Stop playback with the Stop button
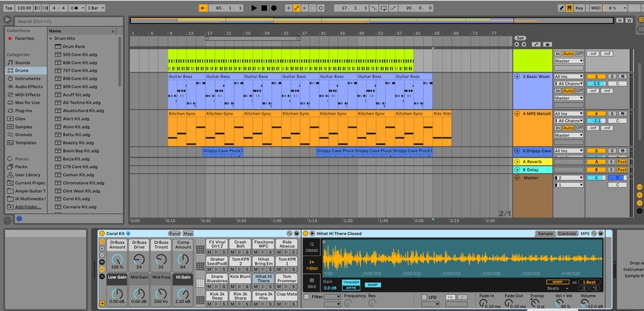644x311 pixels. pyautogui.click(x=264, y=8)
